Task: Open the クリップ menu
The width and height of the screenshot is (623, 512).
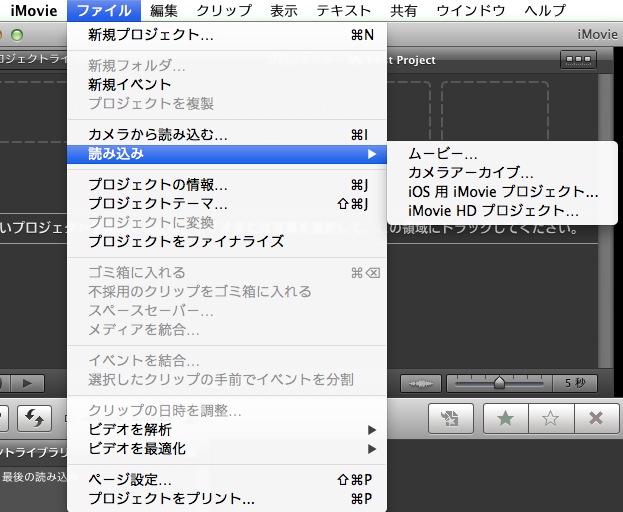Action: click(224, 10)
